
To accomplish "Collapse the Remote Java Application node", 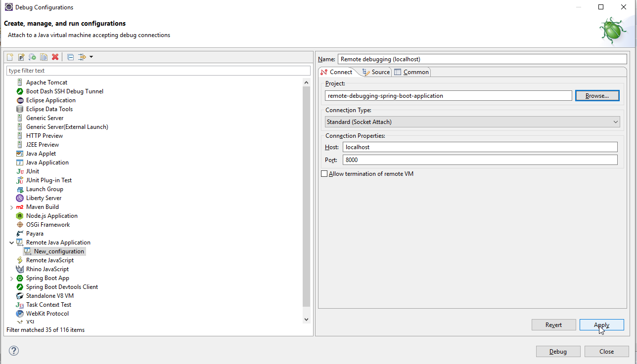I will point(11,243).
